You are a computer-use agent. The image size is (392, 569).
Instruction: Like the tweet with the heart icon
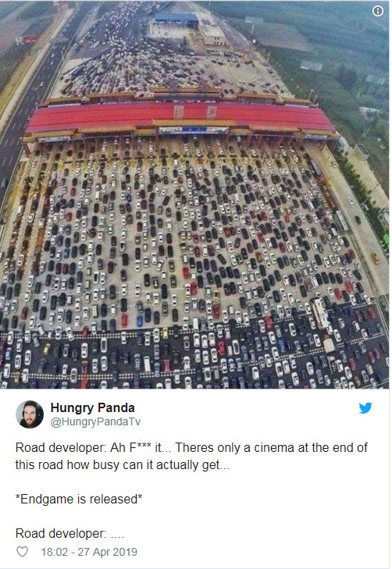click(x=22, y=552)
